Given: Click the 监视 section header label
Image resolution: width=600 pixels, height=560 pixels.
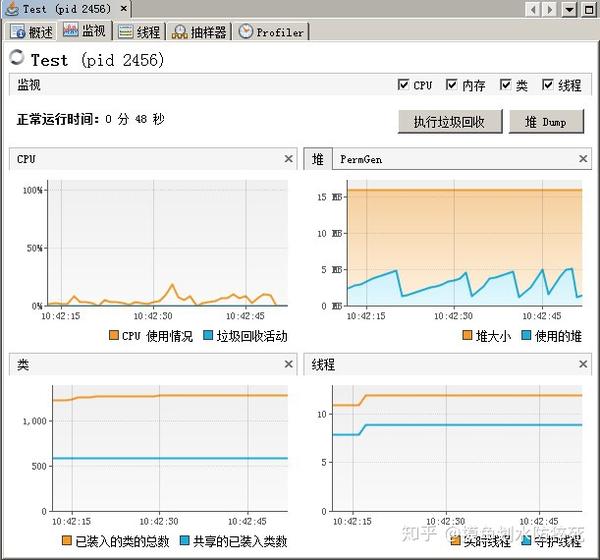Looking at the screenshot, I should pyautogui.click(x=29, y=85).
